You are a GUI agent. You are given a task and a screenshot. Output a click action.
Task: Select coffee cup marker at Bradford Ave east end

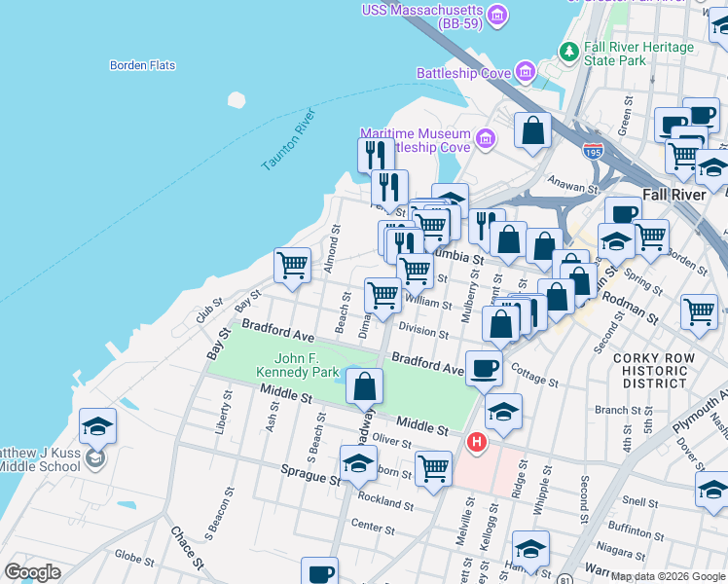484,373
